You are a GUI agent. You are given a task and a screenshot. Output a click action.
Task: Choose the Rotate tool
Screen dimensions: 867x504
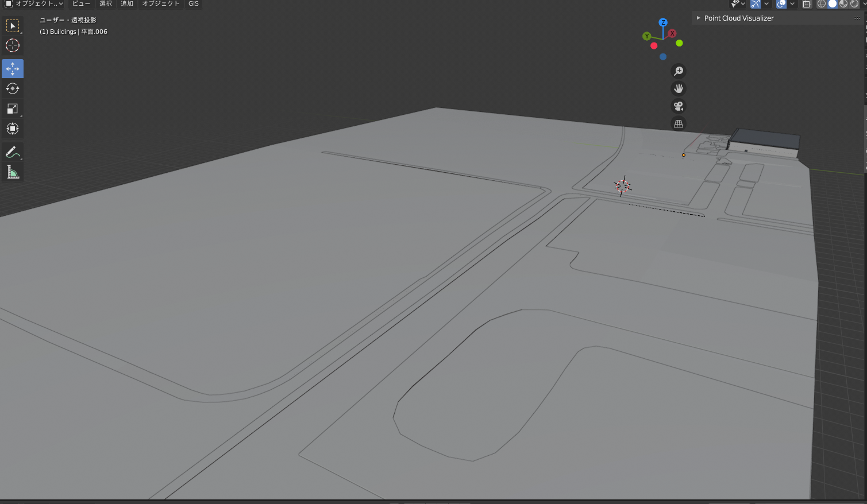(x=13, y=88)
